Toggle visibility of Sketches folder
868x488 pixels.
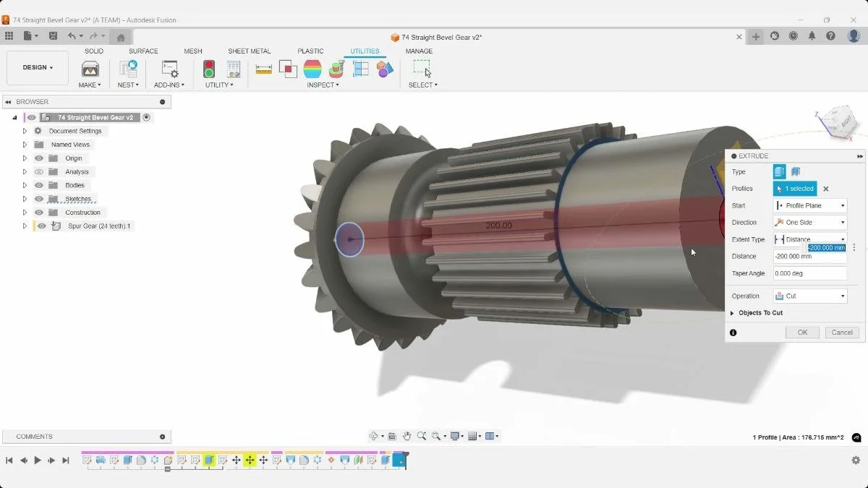pyautogui.click(x=39, y=199)
